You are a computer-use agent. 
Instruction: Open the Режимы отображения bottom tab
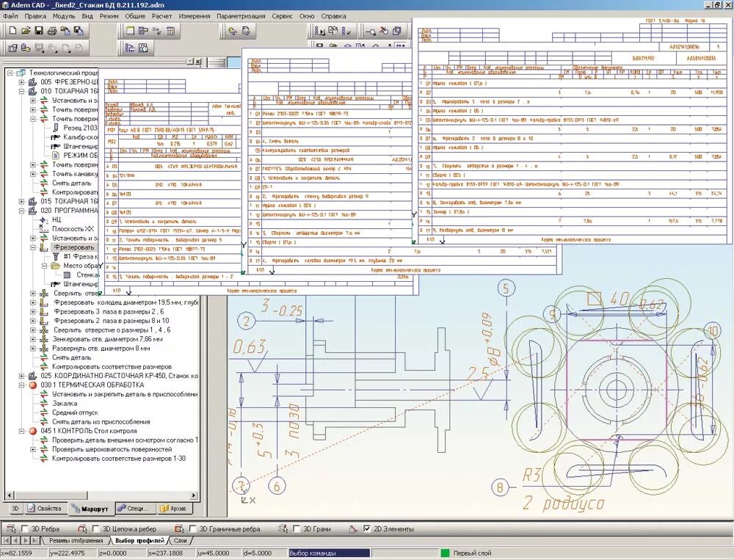[76, 540]
